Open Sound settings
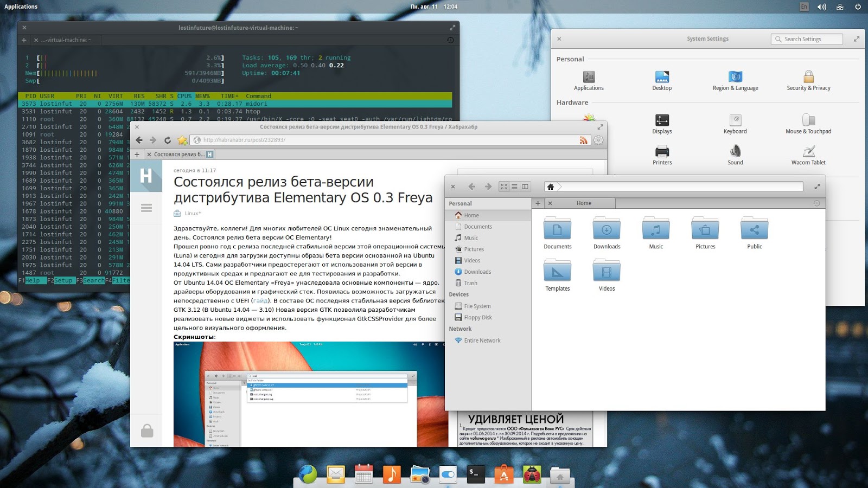 [x=735, y=155]
